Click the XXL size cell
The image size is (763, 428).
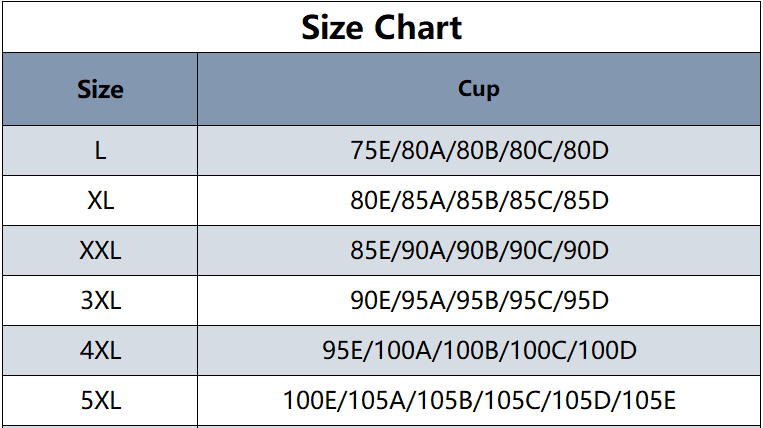(100, 250)
